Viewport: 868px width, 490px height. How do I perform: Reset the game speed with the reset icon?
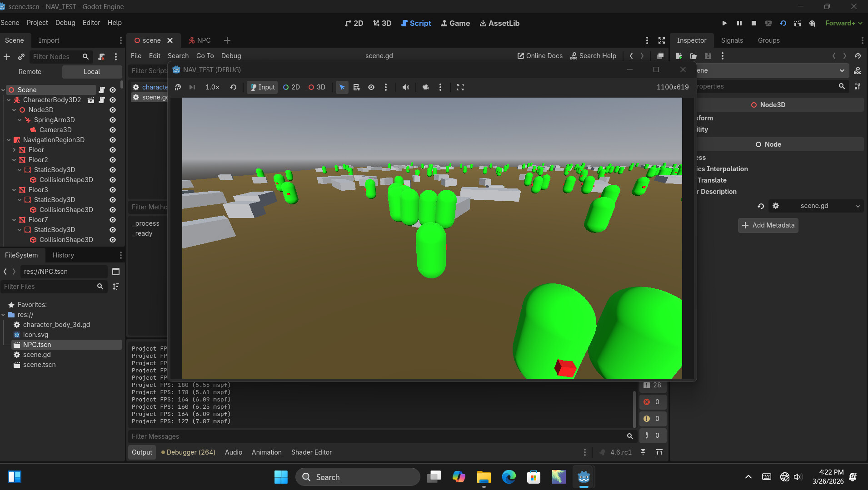coord(233,87)
